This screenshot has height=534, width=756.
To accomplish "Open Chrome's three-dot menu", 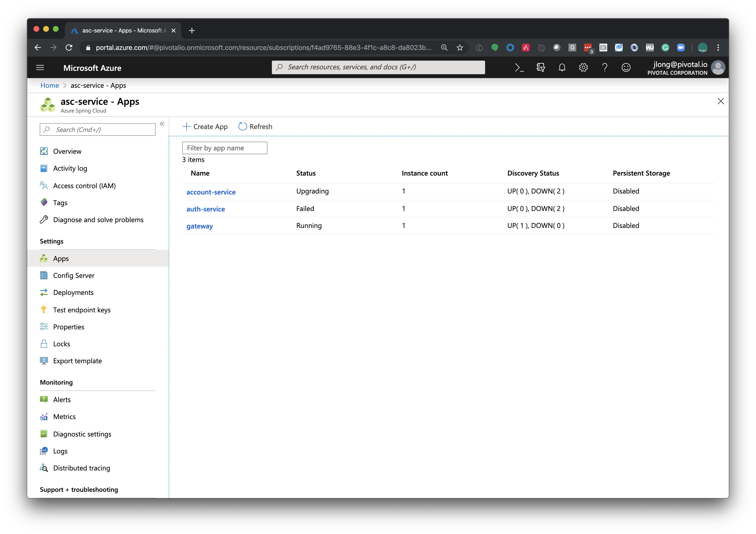I will tap(718, 48).
